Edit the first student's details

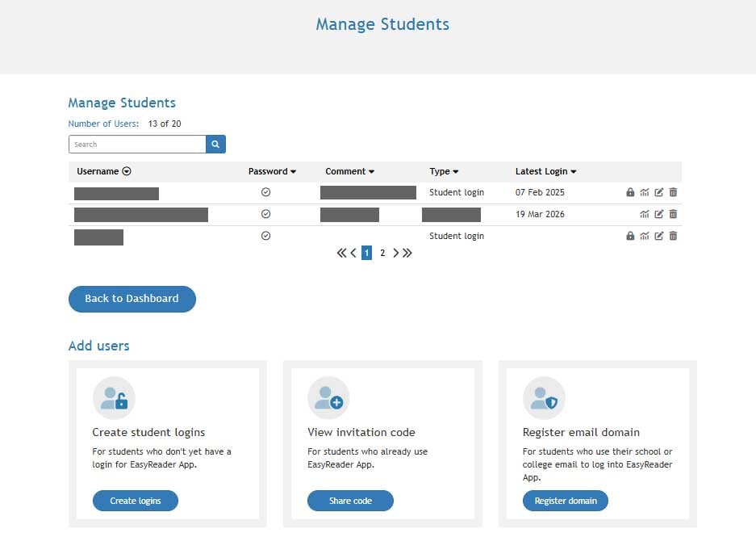point(659,192)
